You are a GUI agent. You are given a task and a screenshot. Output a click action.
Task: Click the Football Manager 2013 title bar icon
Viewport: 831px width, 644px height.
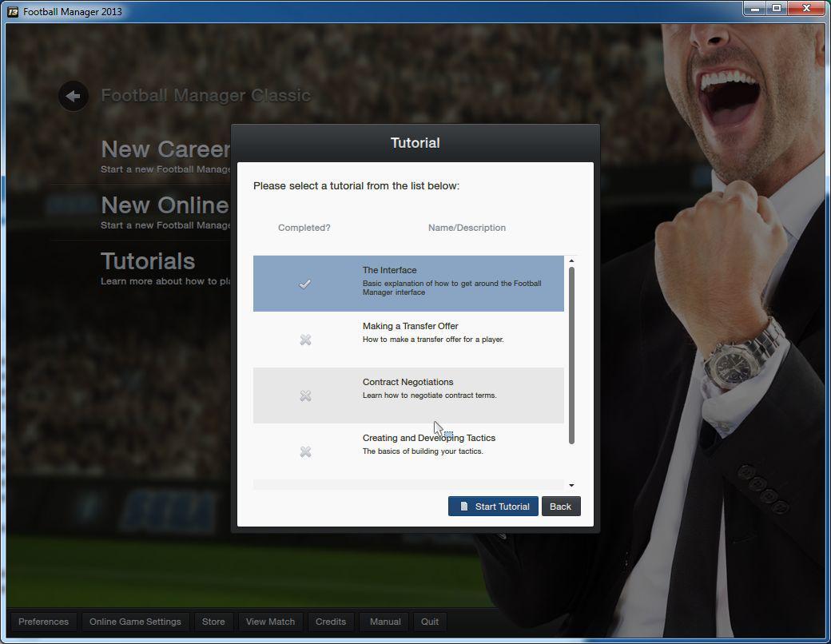click(x=13, y=11)
